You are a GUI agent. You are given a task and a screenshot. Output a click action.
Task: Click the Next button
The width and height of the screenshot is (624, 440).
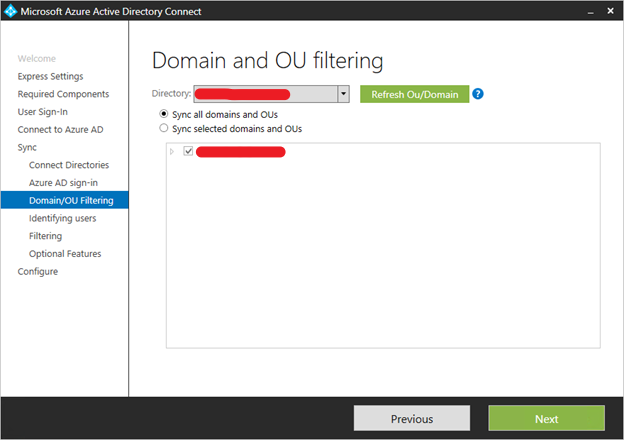[546, 418]
